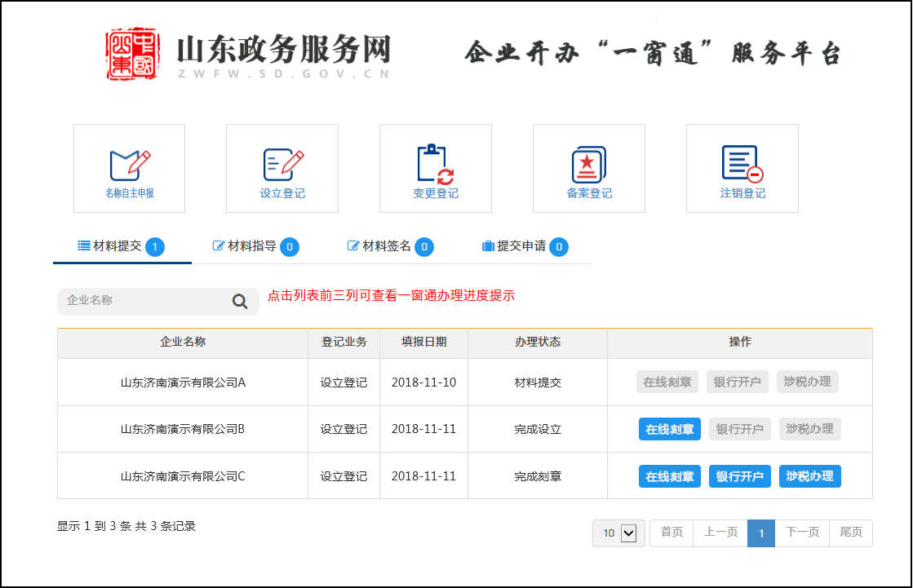The image size is (913, 588).
Task: Open company name 山东济南演示有限公司A
Action: pos(183,382)
